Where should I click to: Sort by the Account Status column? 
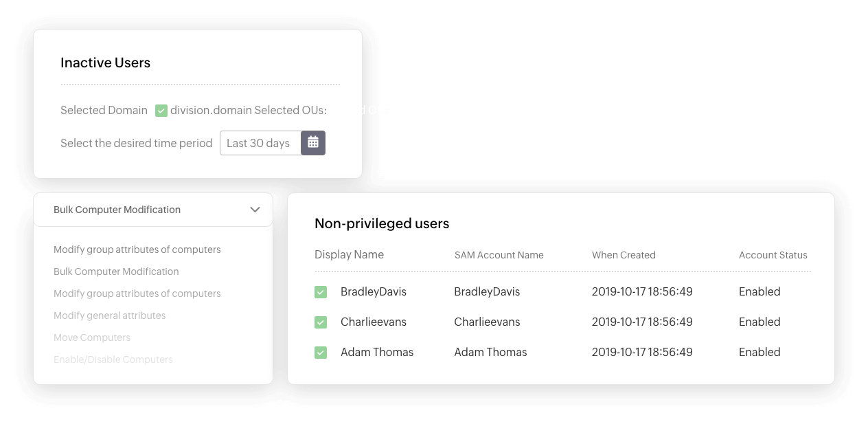tap(773, 255)
